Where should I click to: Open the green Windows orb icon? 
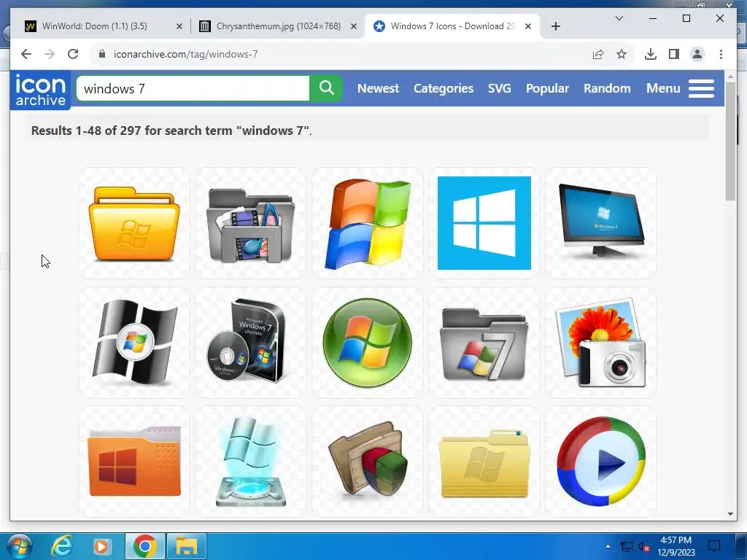pyautogui.click(x=368, y=343)
